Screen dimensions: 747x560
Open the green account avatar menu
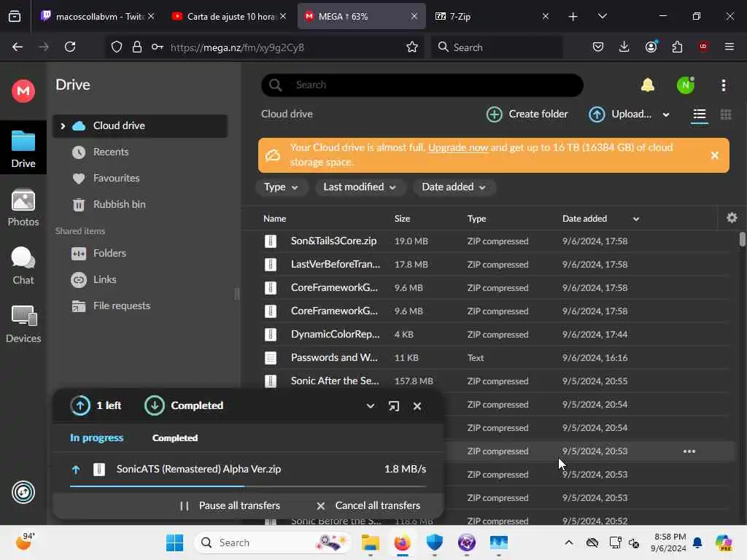click(x=686, y=85)
